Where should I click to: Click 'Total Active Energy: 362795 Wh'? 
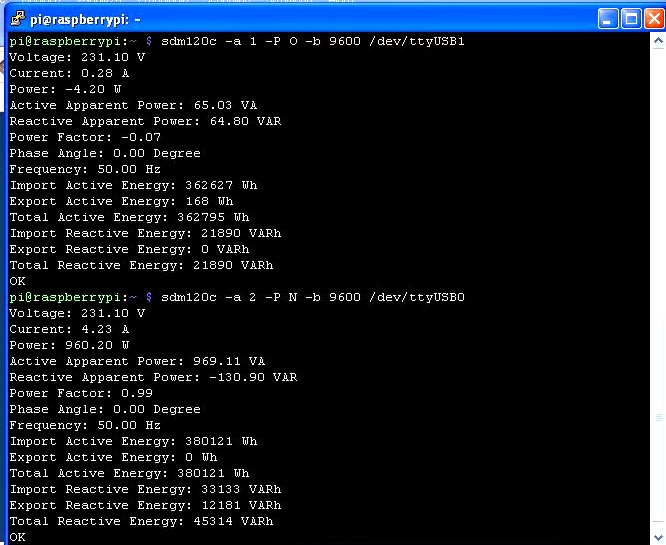coord(130,217)
